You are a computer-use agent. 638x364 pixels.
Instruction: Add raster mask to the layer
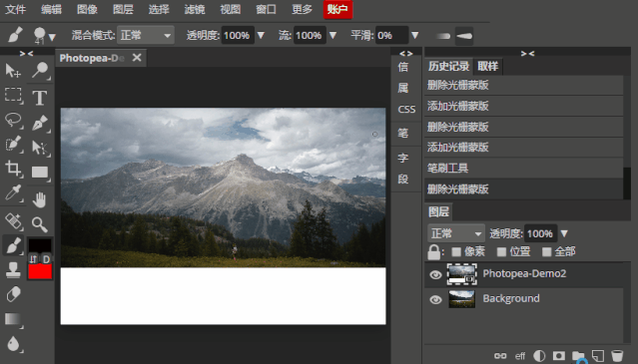[559, 356]
